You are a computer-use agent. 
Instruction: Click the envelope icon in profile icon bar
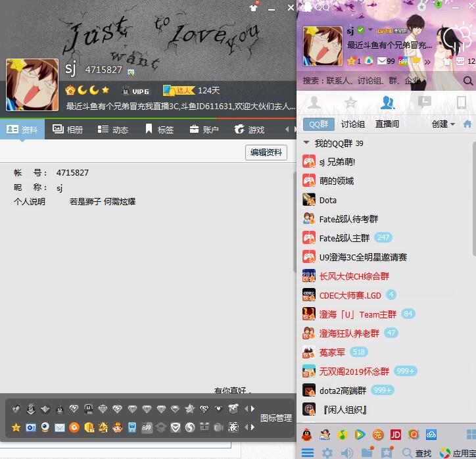(60, 427)
